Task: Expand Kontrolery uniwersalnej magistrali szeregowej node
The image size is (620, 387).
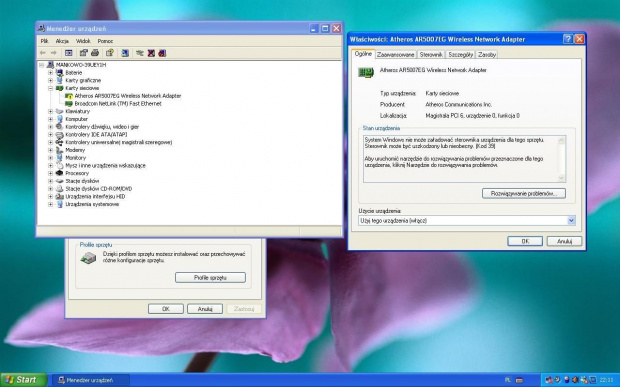Action: pyautogui.click(x=50, y=142)
